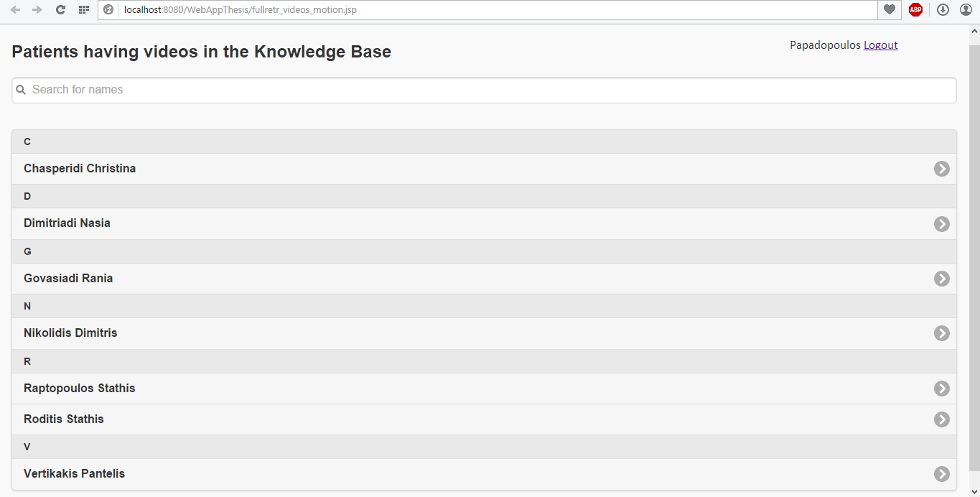This screenshot has height=497, width=980.
Task: Select patient Nikolidis Dimitris
Action: (x=484, y=333)
